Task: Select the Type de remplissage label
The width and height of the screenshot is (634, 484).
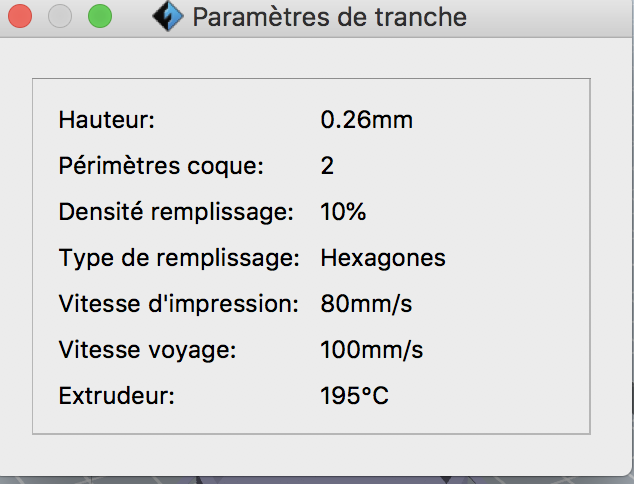Action: pyautogui.click(x=179, y=258)
